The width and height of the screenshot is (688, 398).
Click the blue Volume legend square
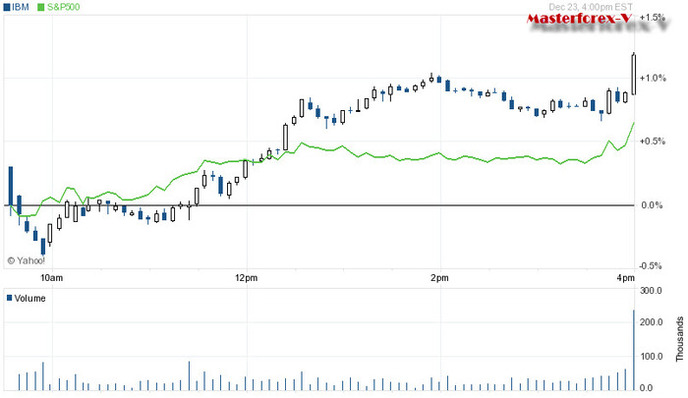(x=9, y=298)
